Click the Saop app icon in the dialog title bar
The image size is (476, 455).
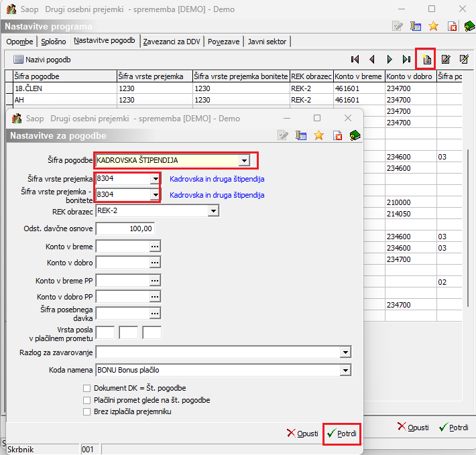click(x=17, y=119)
